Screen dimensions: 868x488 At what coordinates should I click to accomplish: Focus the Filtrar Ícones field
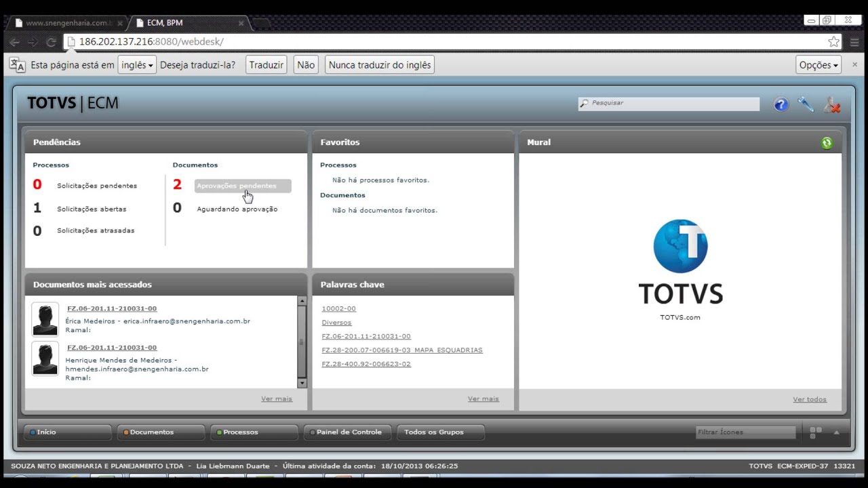pos(746,432)
